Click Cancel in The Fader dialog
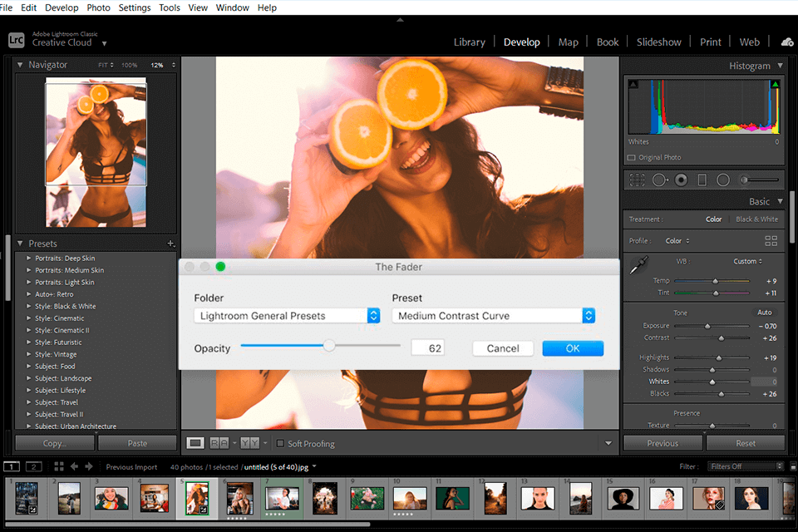 point(503,348)
